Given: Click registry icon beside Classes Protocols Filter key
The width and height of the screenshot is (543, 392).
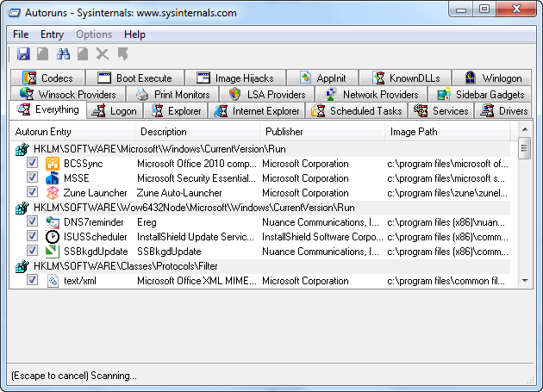Looking at the screenshot, I should point(22,266).
